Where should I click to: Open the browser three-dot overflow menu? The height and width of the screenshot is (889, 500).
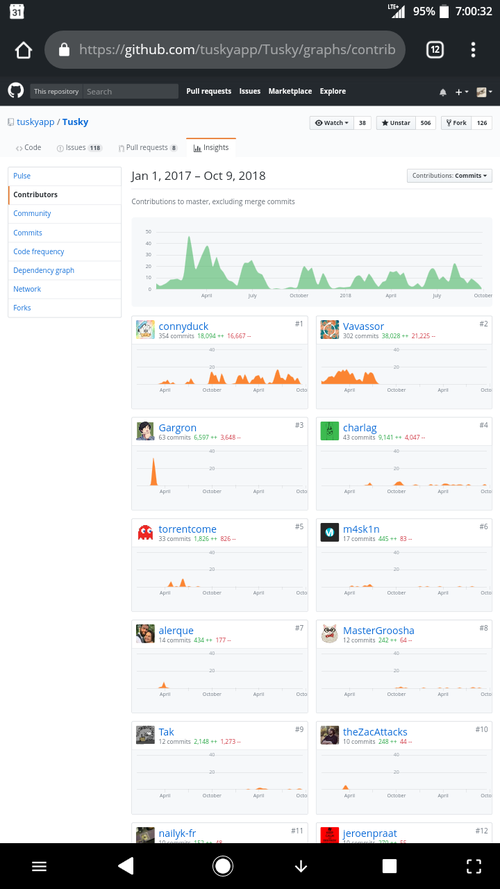473,50
